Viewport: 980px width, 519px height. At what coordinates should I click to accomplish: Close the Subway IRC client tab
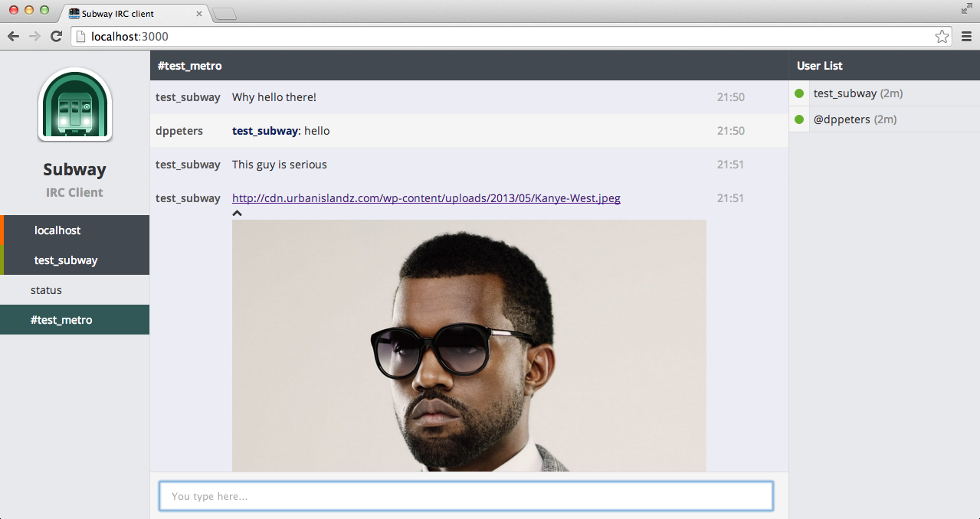pyautogui.click(x=199, y=14)
